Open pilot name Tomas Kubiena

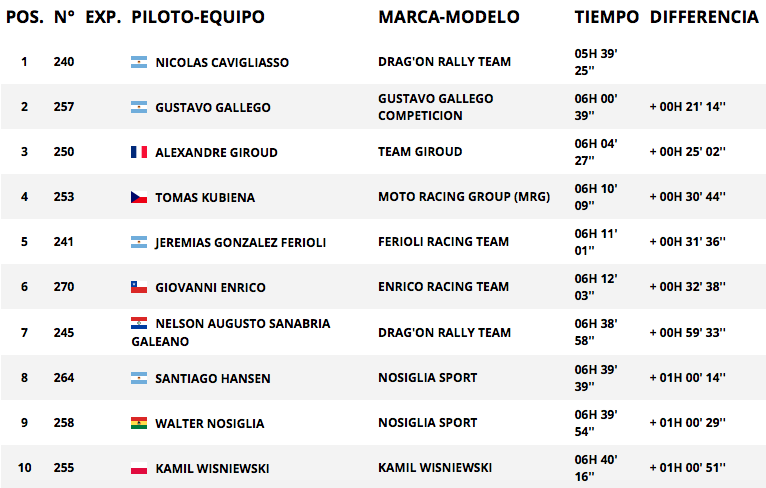205,197
